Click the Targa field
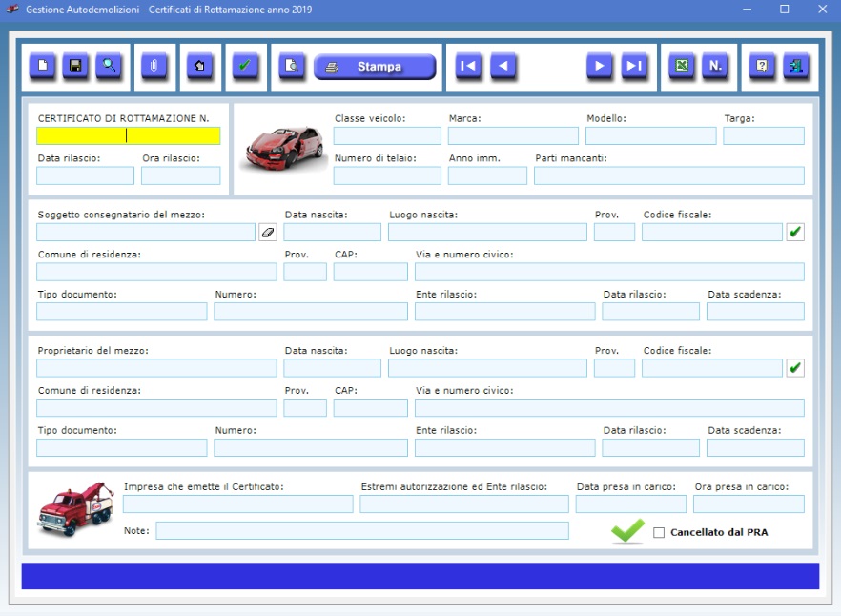 point(764,135)
